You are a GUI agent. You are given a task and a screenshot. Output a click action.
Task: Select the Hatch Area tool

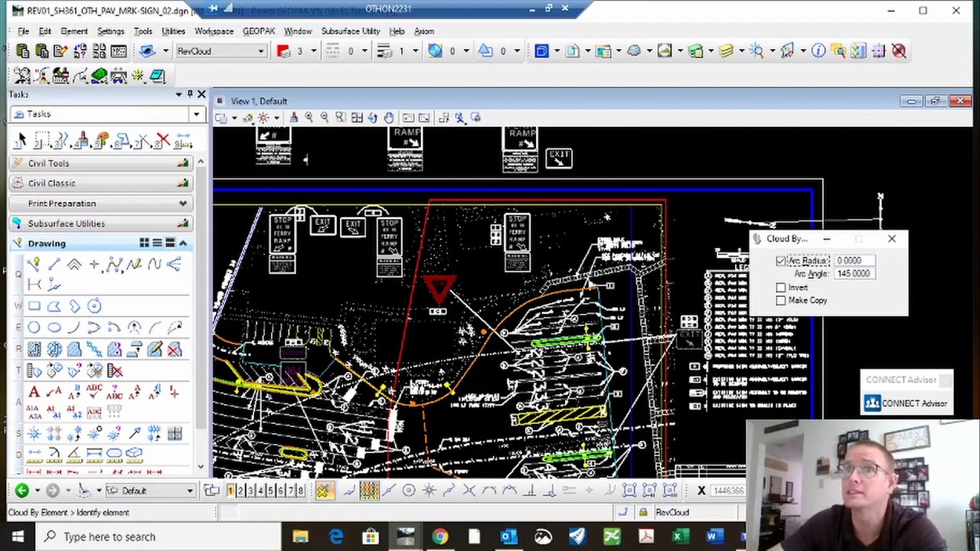34,350
